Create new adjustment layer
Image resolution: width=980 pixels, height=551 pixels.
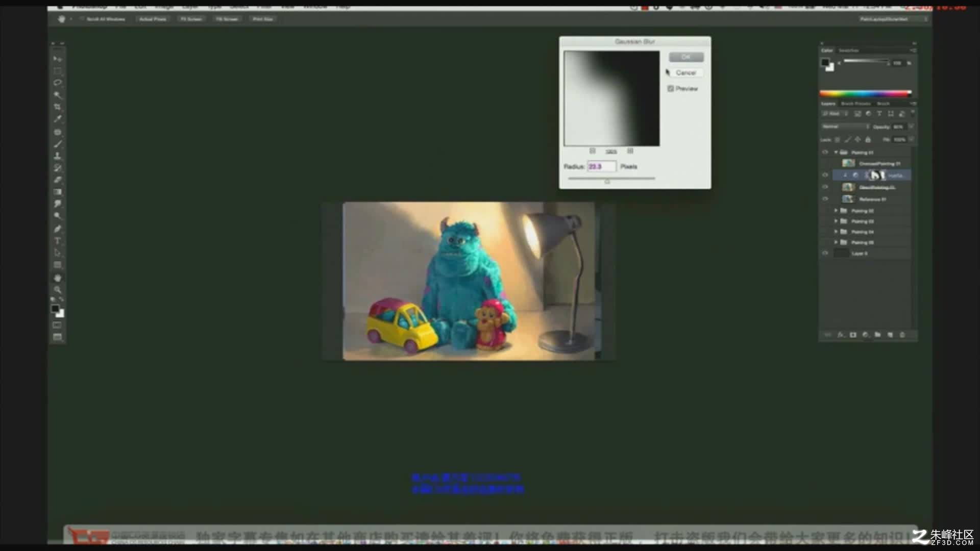865,335
